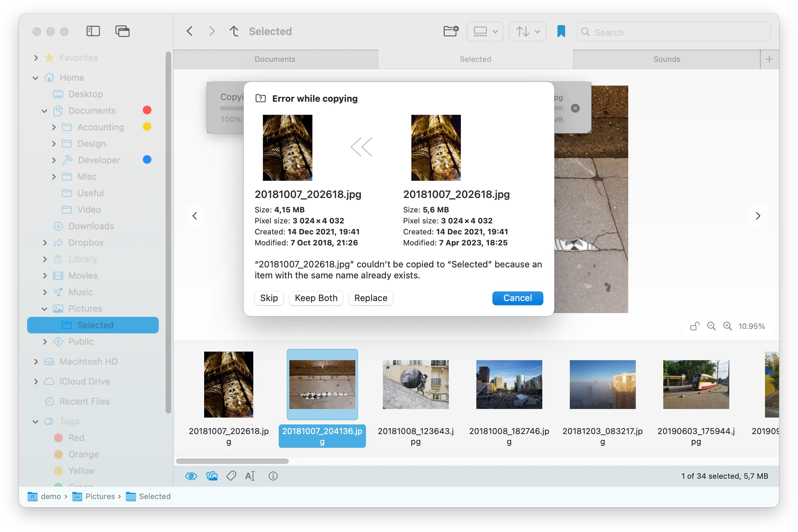This screenshot has height=532, width=798.
Task: Click the new folder icon
Action: tap(451, 31)
